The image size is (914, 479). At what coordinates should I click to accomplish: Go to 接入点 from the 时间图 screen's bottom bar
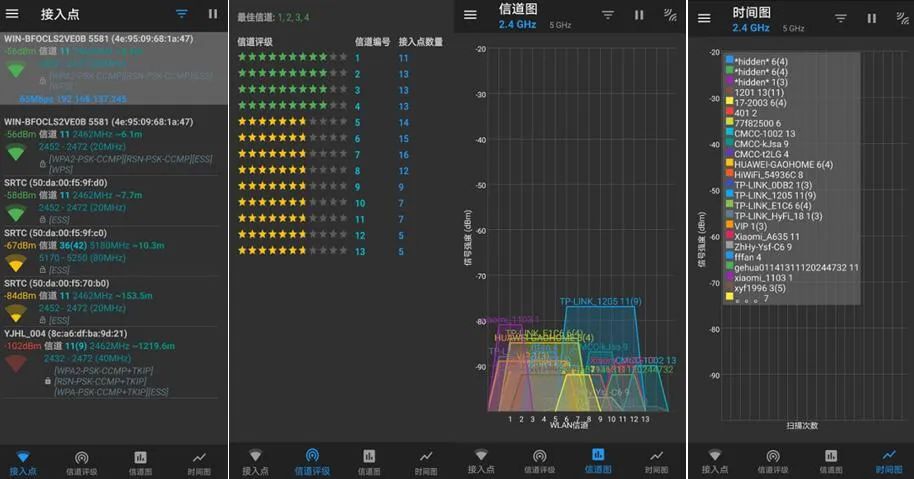tap(715, 461)
